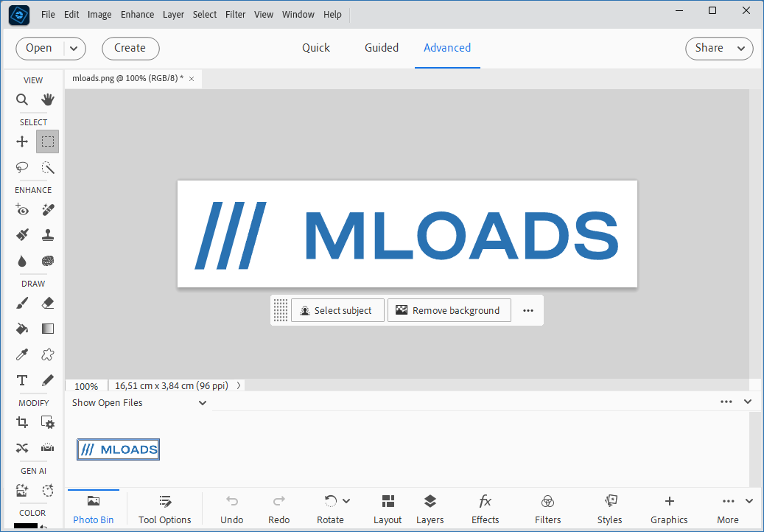
Task: Select the Brush tool under Draw
Action: [x=22, y=303]
